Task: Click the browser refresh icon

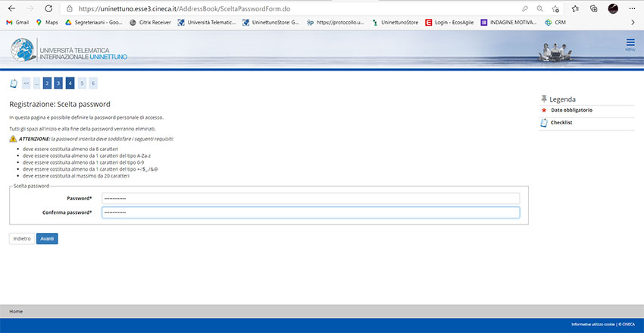Action: pos(48,8)
